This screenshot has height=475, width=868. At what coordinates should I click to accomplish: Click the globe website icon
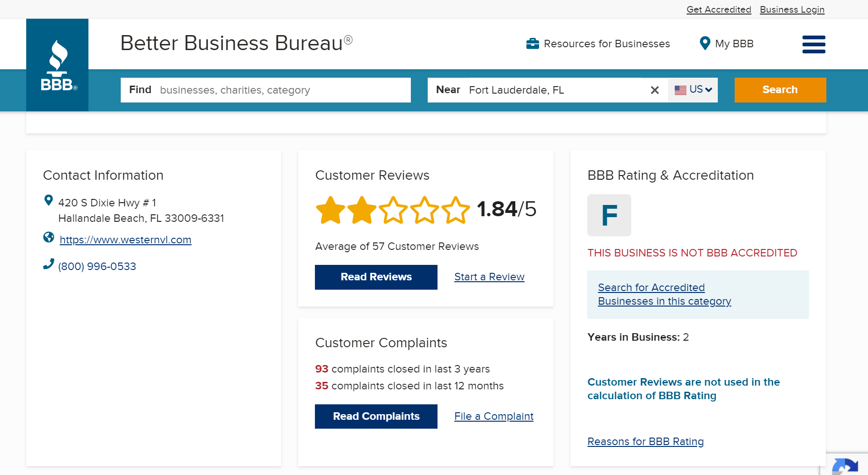click(49, 237)
